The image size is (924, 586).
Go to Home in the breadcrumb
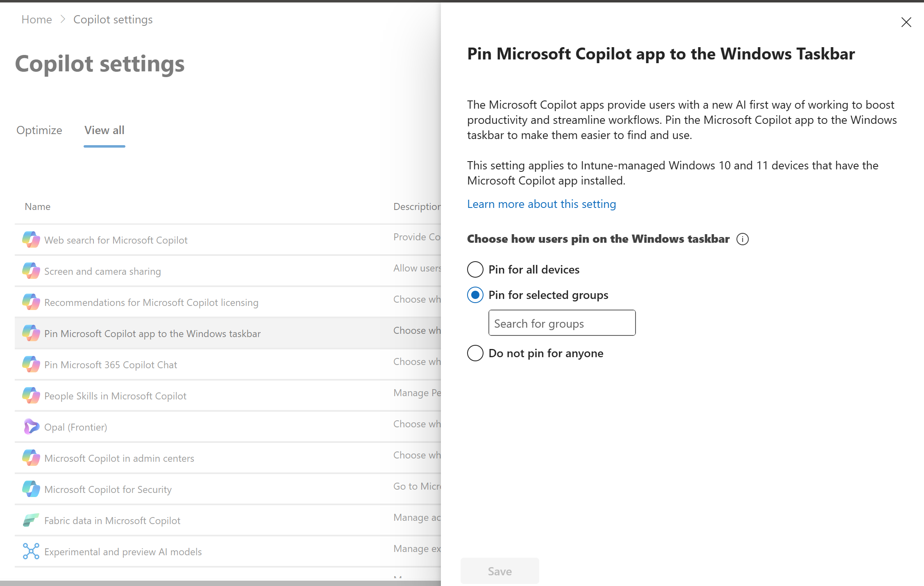click(x=37, y=20)
